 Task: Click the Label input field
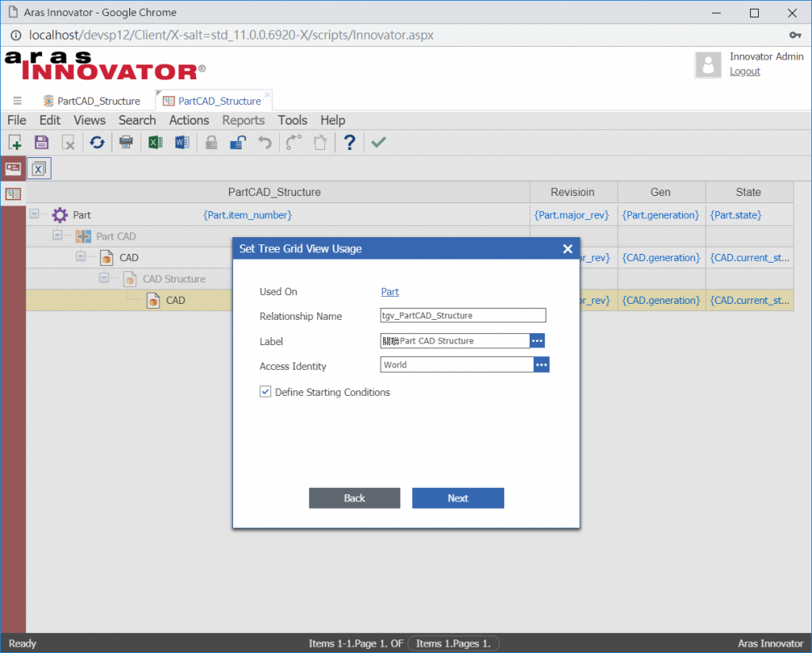pyautogui.click(x=454, y=340)
